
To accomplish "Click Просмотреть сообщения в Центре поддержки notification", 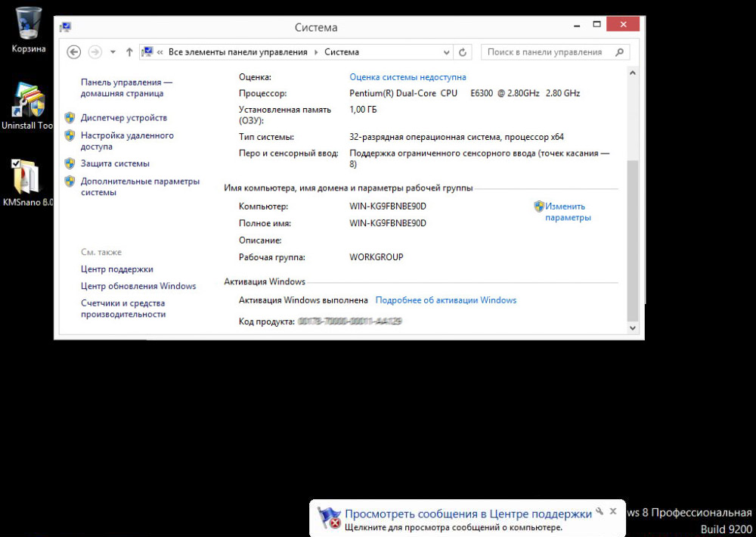I will coord(468,514).
